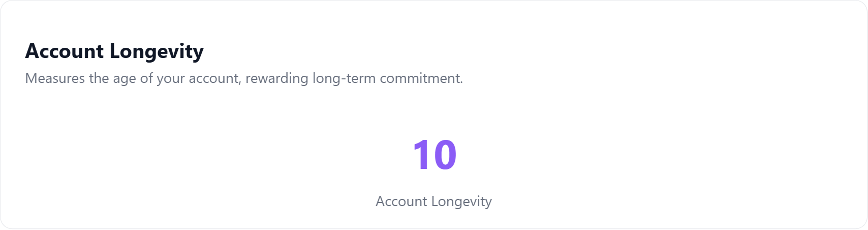
Task: Click the word "Account" in the gray caption
Action: pyautogui.click(x=401, y=202)
